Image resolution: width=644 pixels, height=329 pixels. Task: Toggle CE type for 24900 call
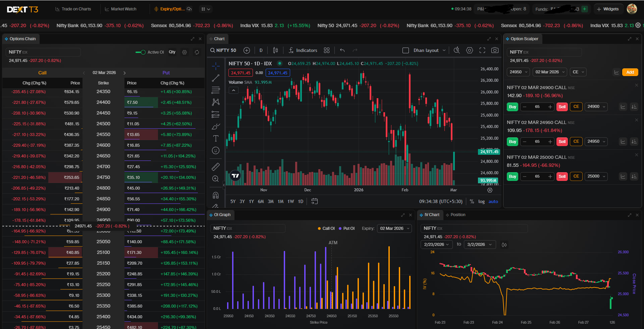576,107
